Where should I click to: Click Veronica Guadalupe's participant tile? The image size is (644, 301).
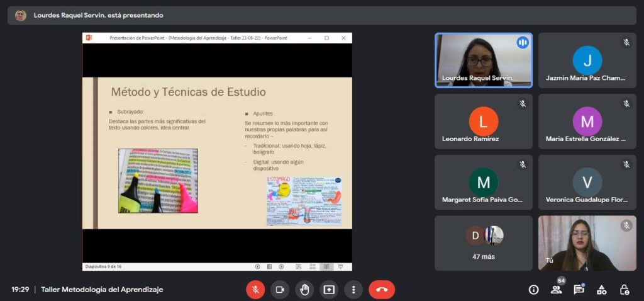(x=587, y=183)
